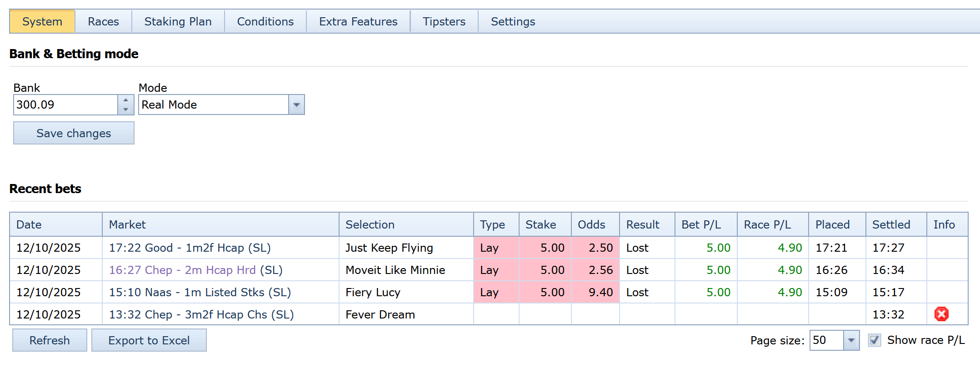Open the Staking Plan tab
This screenshot has width=980, height=373.
coord(178,21)
